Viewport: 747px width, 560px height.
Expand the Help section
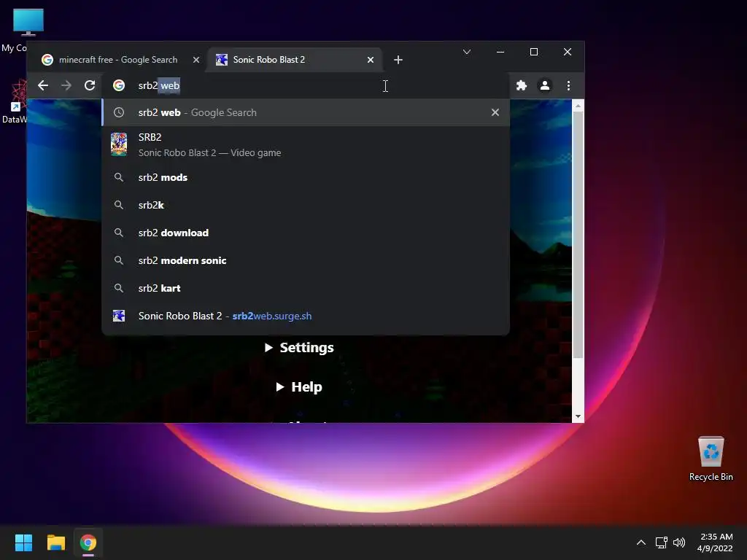point(299,386)
